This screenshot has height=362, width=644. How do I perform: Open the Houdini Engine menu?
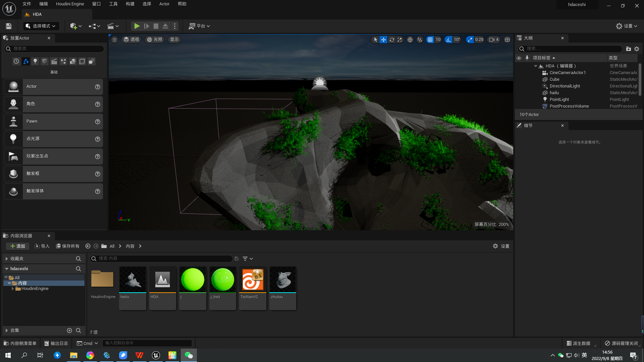pos(70,4)
